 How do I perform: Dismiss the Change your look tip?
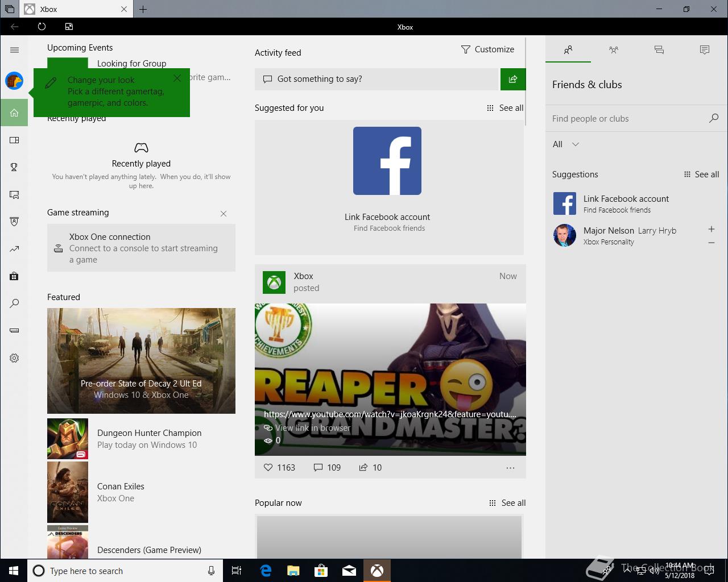177,78
